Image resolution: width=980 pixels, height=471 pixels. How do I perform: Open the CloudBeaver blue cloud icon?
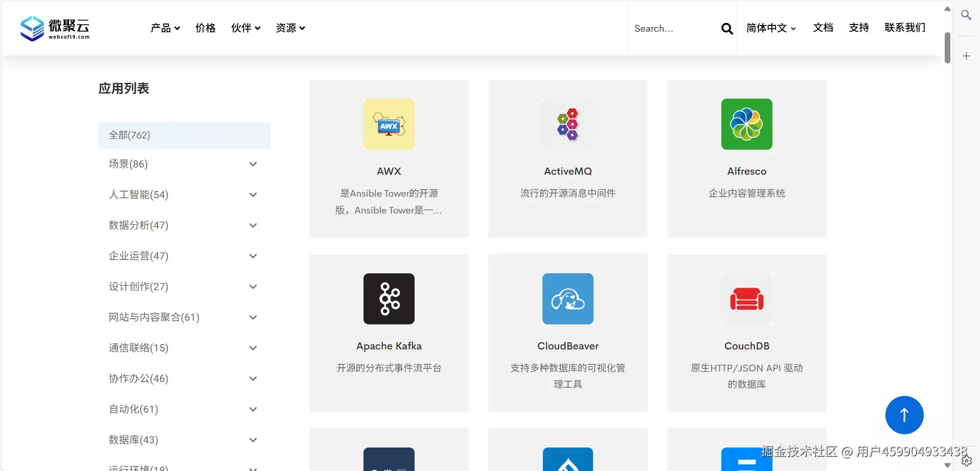(x=568, y=299)
